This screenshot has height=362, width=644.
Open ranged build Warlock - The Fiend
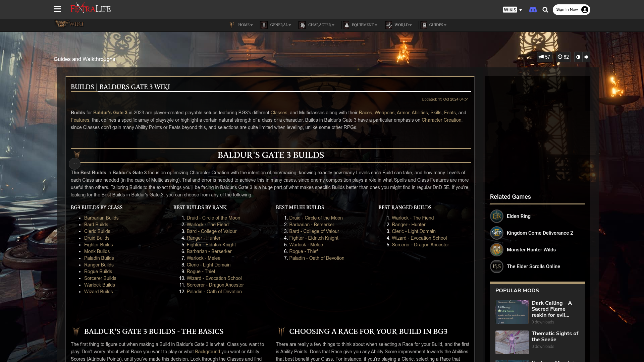[413, 218]
